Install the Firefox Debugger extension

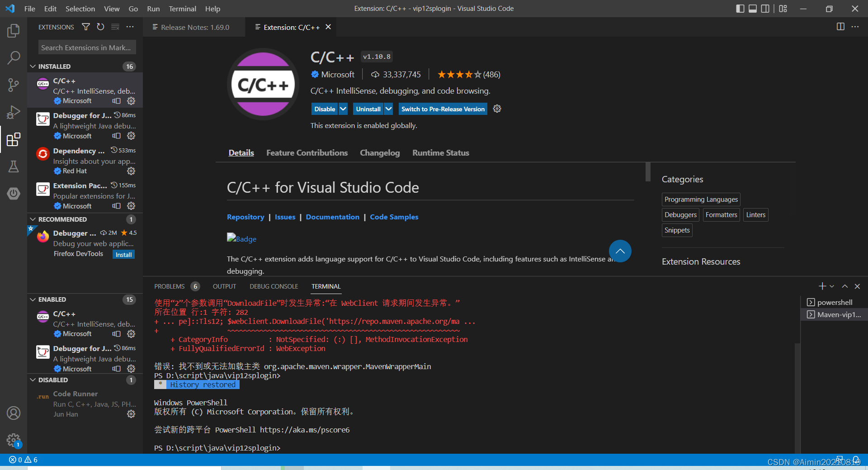(123, 254)
